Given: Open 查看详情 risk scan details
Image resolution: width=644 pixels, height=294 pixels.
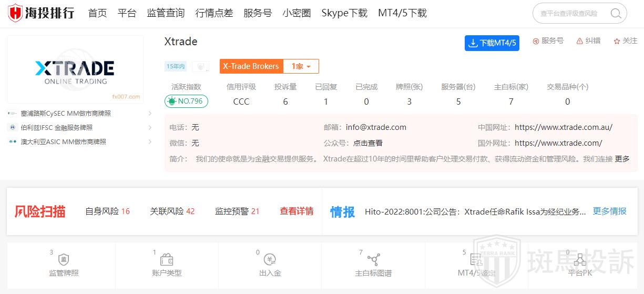Looking at the screenshot, I should (297, 211).
